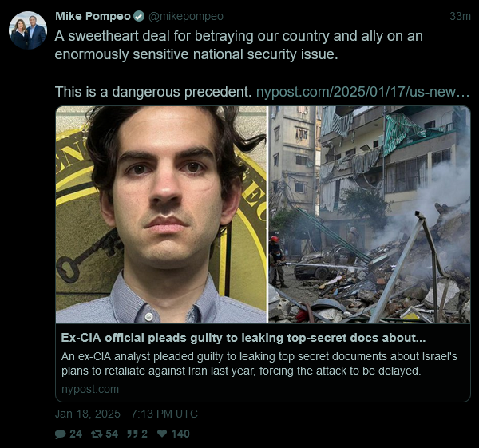Viewport: 479px width, 448px height.
Task: Click the 24 replies count
Action: 76,434
